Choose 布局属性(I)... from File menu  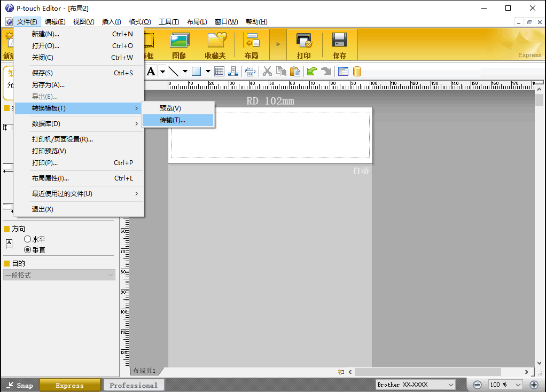click(80, 178)
